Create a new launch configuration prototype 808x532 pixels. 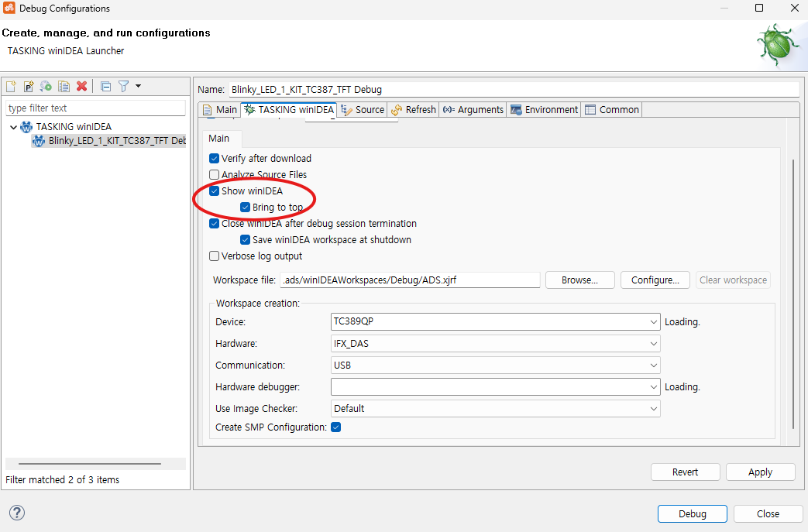pos(29,86)
